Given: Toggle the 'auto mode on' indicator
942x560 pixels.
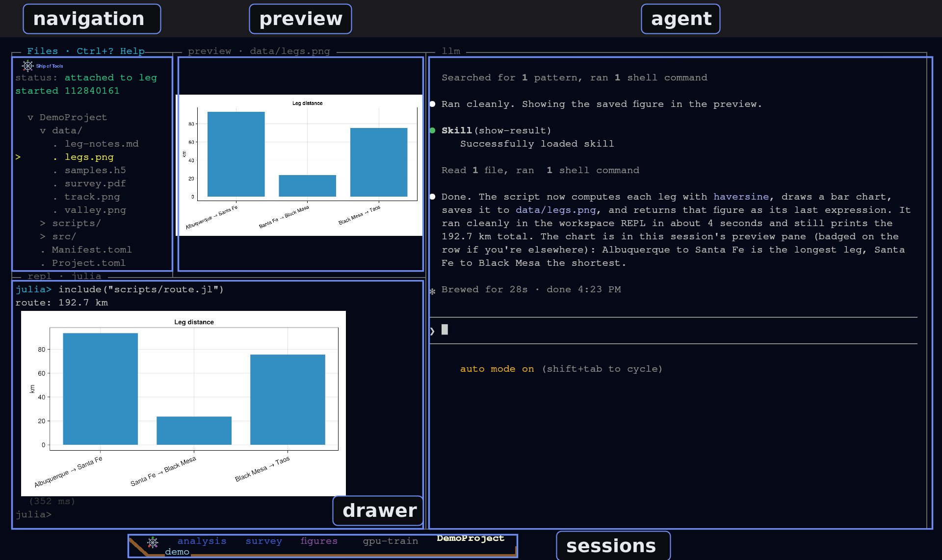Looking at the screenshot, I should (x=497, y=369).
